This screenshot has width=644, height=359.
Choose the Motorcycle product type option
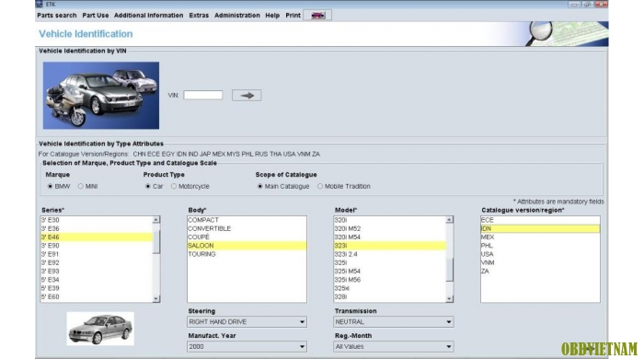pyautogui.click(x=174, y=186)
